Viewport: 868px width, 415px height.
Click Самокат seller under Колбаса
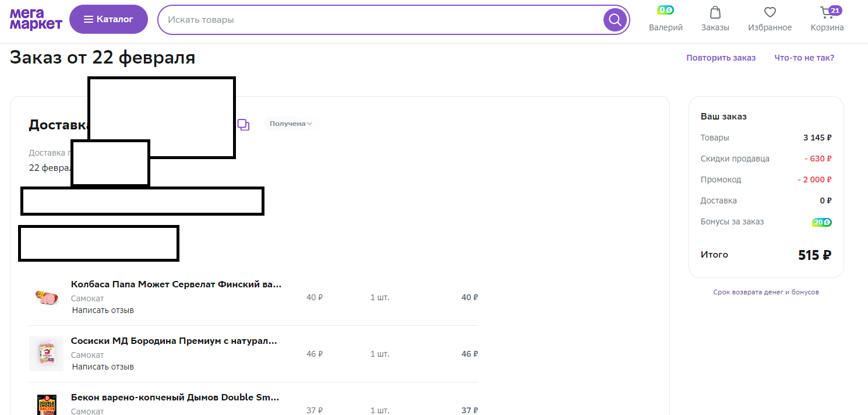(x=87, y=298)
